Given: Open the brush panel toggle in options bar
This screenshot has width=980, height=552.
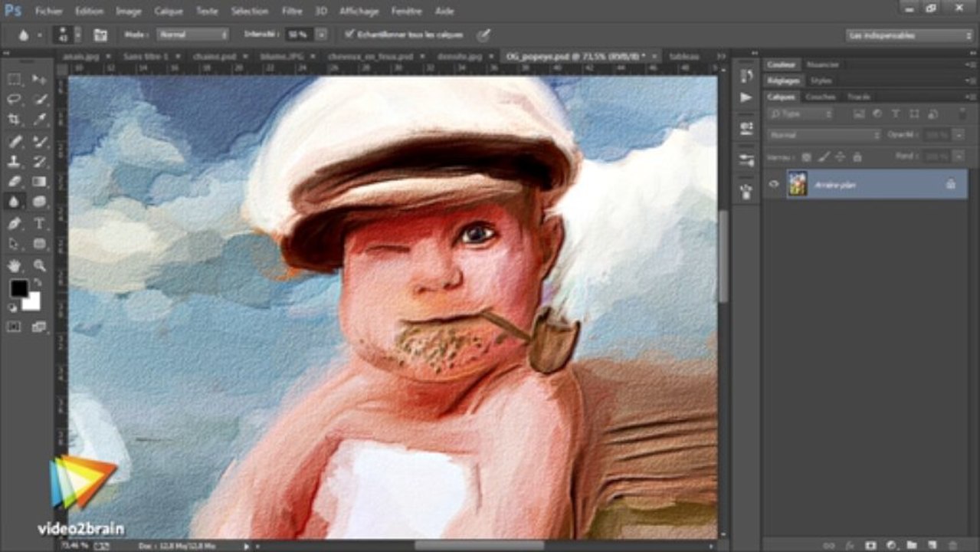Looking at the screenshot, I should (x=100, y=34).
